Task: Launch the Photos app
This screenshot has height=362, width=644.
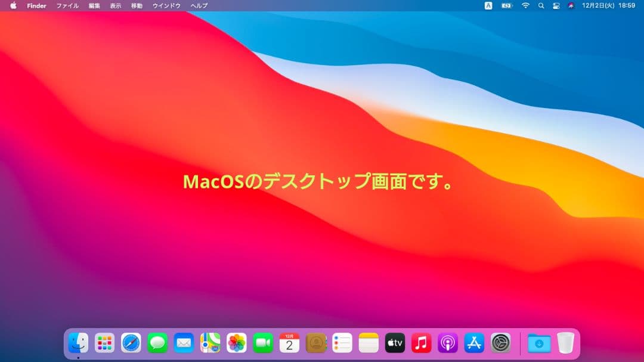Action: point(236,343)
